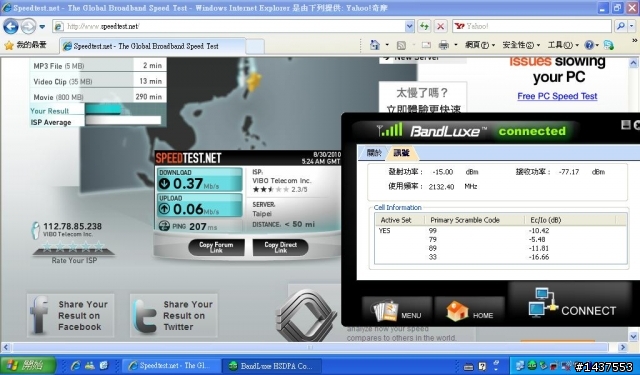Click the green 3G tray icon
The height and width of the screenshot is (375, 640).
(x=532, y=366)
